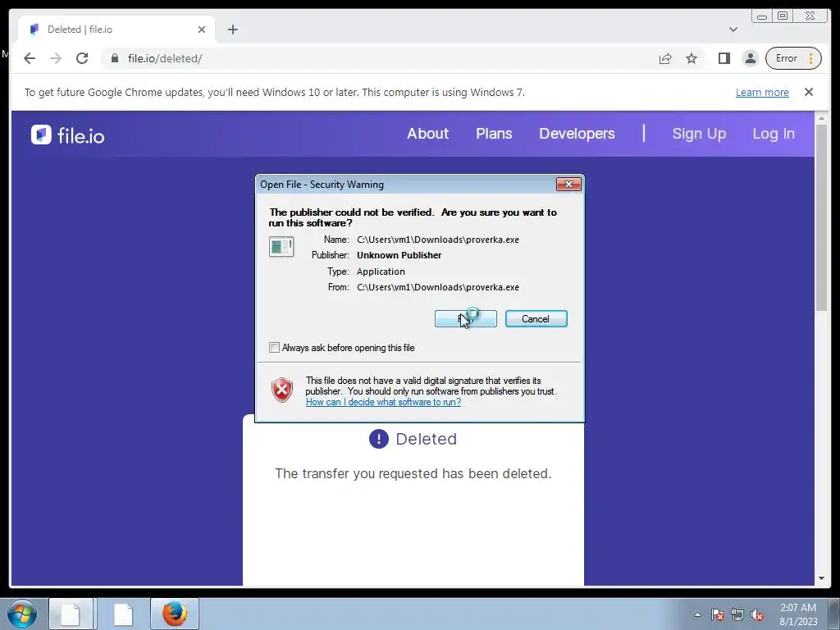Click the red shield warning icon

tap(282, 390)
